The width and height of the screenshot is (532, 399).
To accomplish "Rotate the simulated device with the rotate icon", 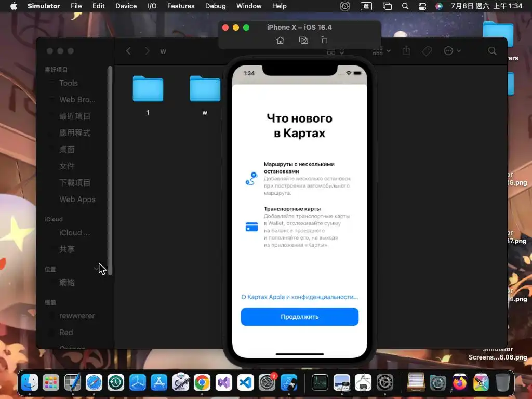I will tap(324, 40).
